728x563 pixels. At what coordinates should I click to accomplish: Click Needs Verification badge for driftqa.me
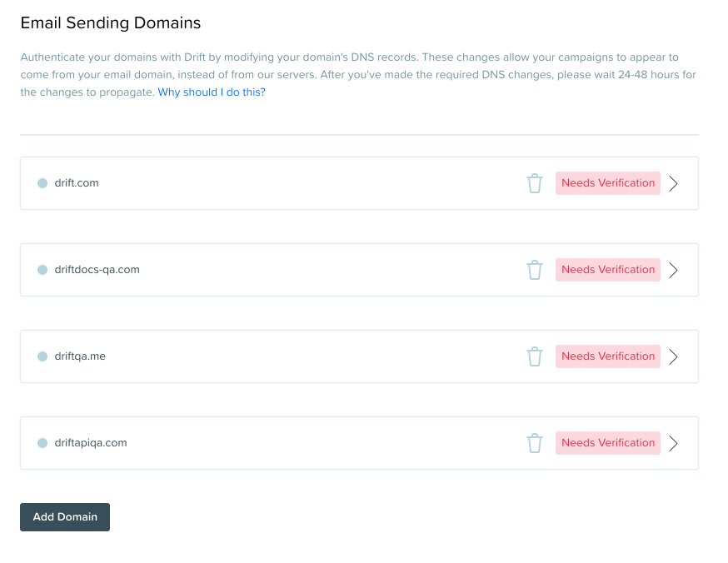point(608,356)
